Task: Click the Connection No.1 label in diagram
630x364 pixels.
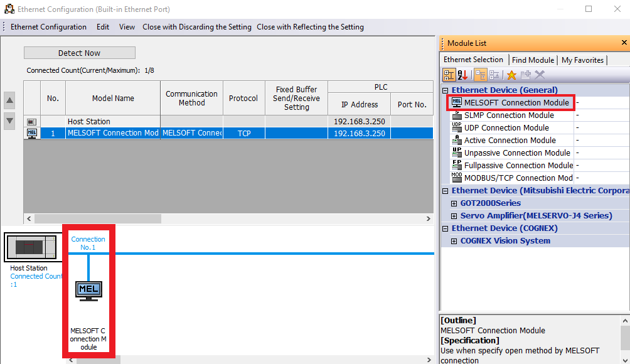Action: click(x=88, y=243)
